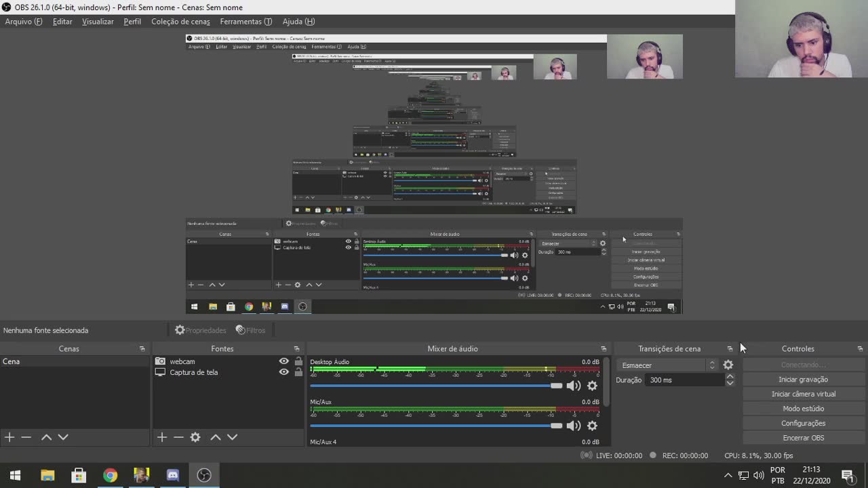Open Desktop Áudio advanced settings gear
This screenshot has height=488, width=868.
pyautogui.click(x=591, y=385)
